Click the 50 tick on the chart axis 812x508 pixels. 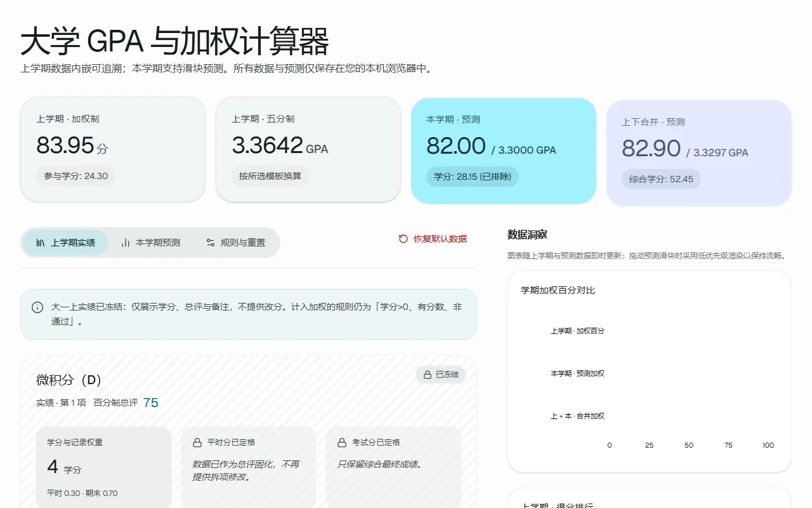point(689,445)
